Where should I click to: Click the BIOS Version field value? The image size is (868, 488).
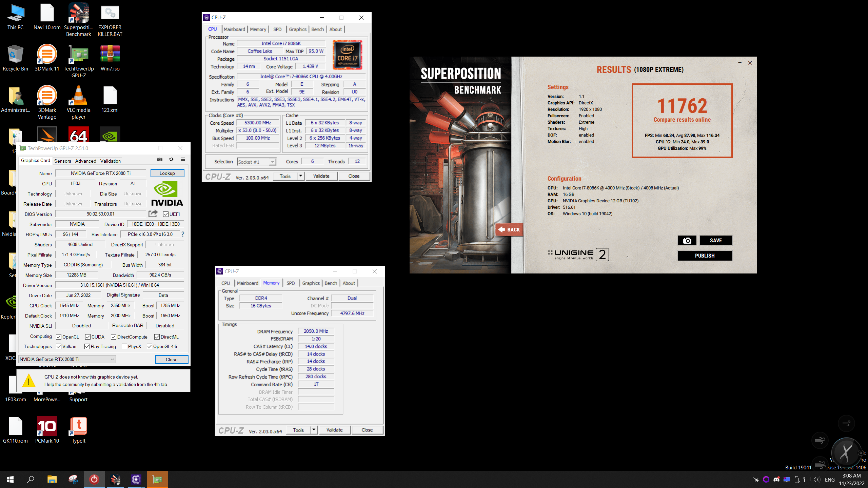101,214
